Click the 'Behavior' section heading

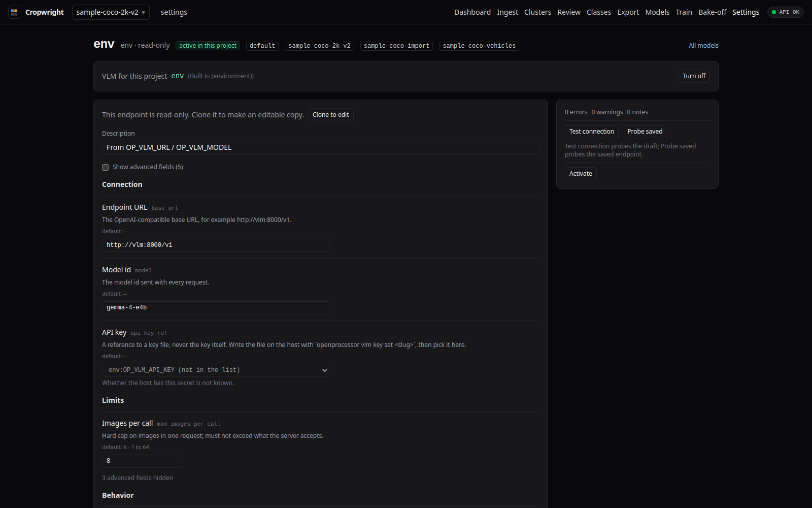pos(118,495)
